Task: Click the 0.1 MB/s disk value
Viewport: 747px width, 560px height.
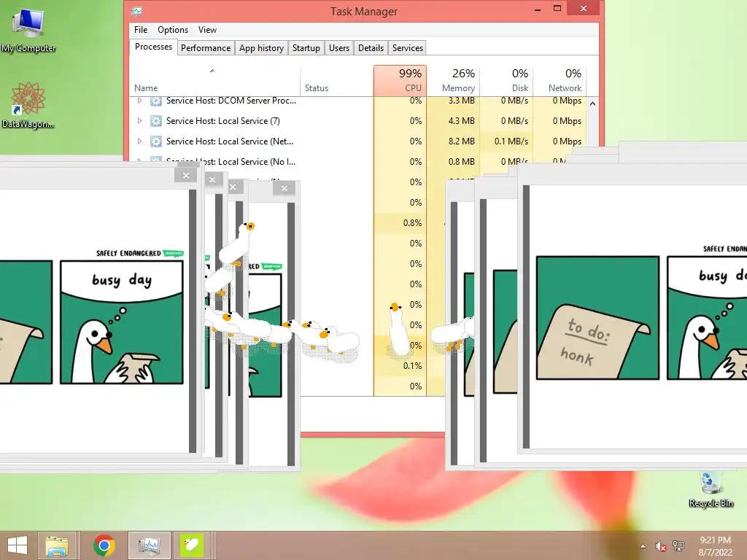Action: [x=511, y=141]
